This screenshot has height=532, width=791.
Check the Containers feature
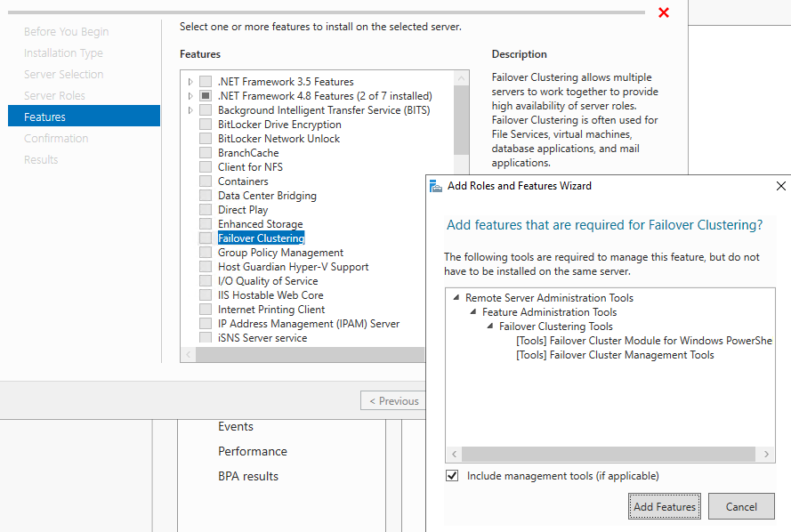point(204,181)
